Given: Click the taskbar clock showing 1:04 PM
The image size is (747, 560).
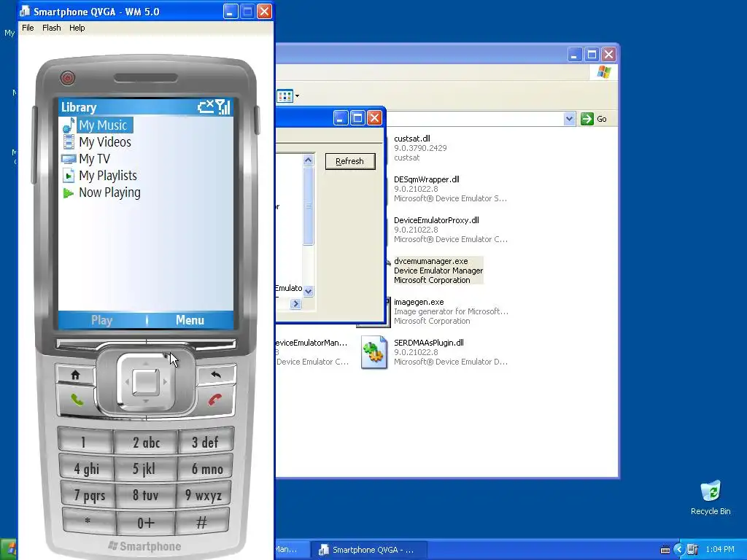Looking at the screenshot, I should 720,550.
